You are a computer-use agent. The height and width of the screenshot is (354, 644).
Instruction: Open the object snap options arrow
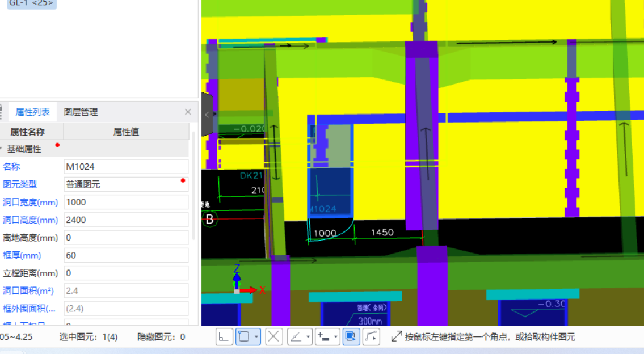(x=256, y=337)
